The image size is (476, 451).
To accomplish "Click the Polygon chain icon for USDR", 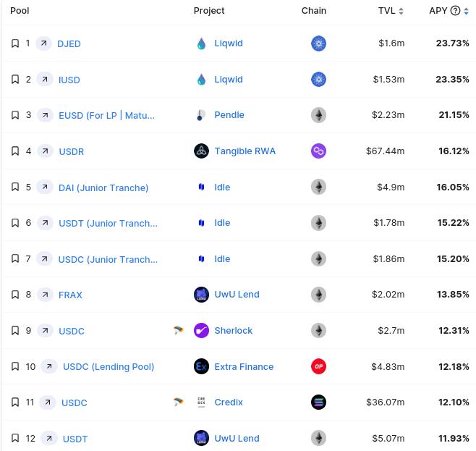I will click(318, 151).
